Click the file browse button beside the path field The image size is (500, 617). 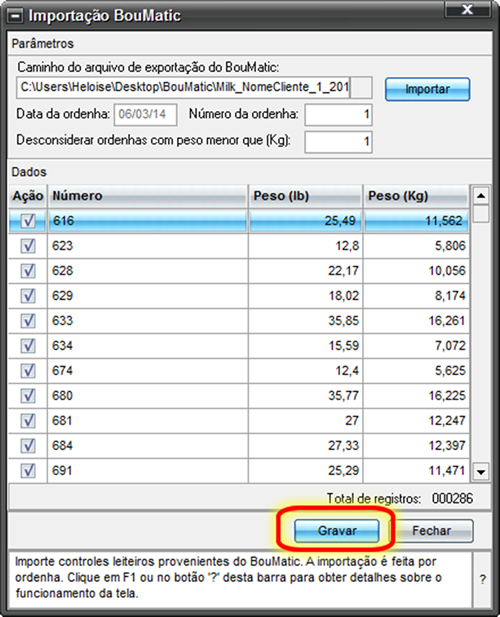click(361, 87)
